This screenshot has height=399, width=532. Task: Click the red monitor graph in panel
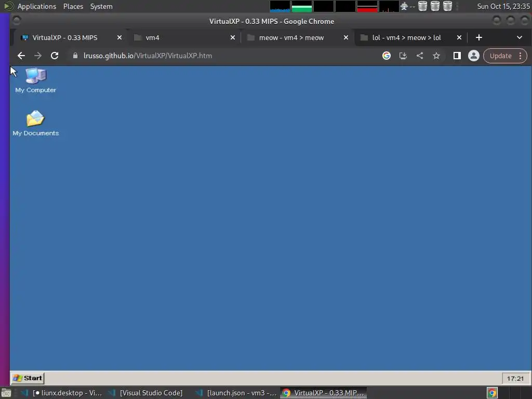click(367, 6)
